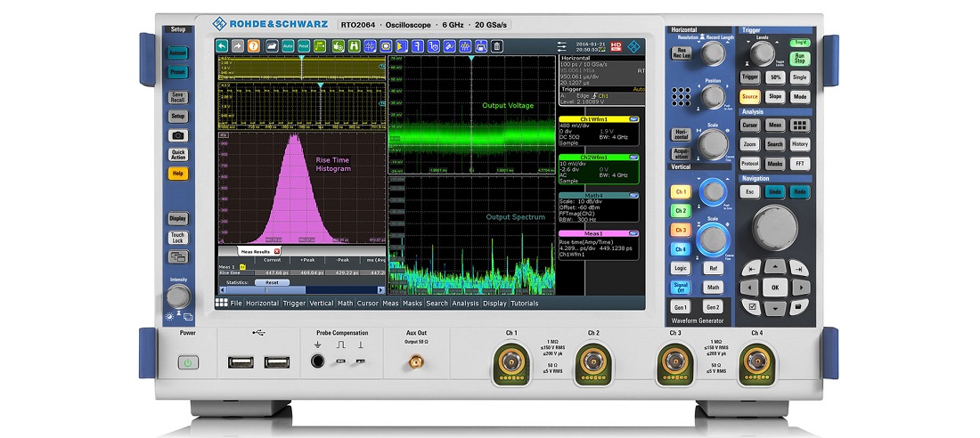Click the apps grid button in the Analysis section
The width and height of the screenshot is (980, 438).
click(x=800, y=125)
